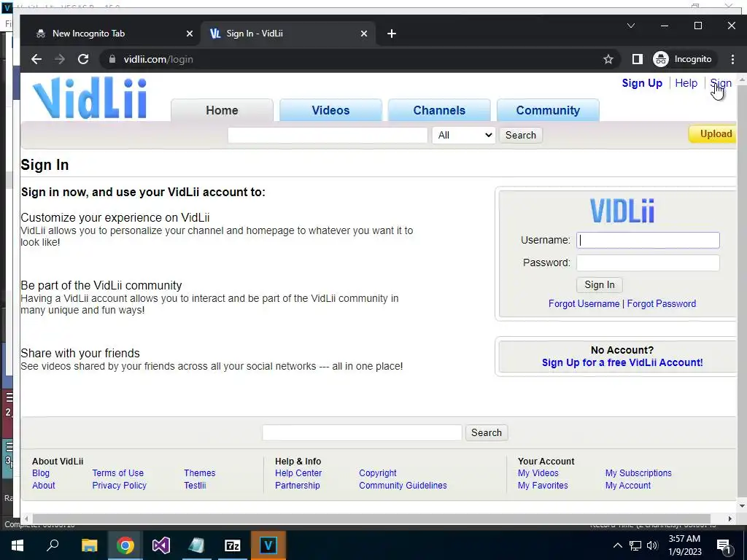
Task: Click the vertical scrollbar down arrow
Action: click(x=742, y=505)
